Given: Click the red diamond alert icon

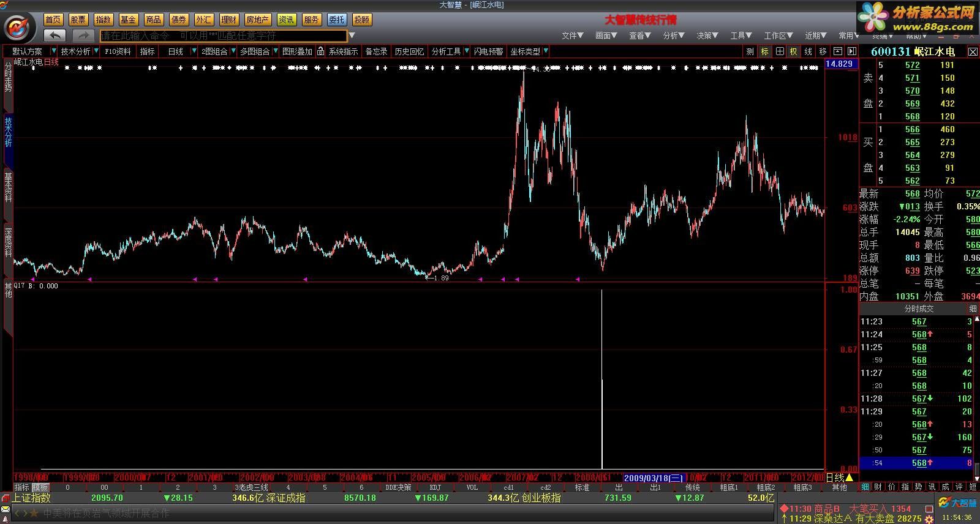Looking at the screenshot, I should pyautogui.click(x=784, y=509).
